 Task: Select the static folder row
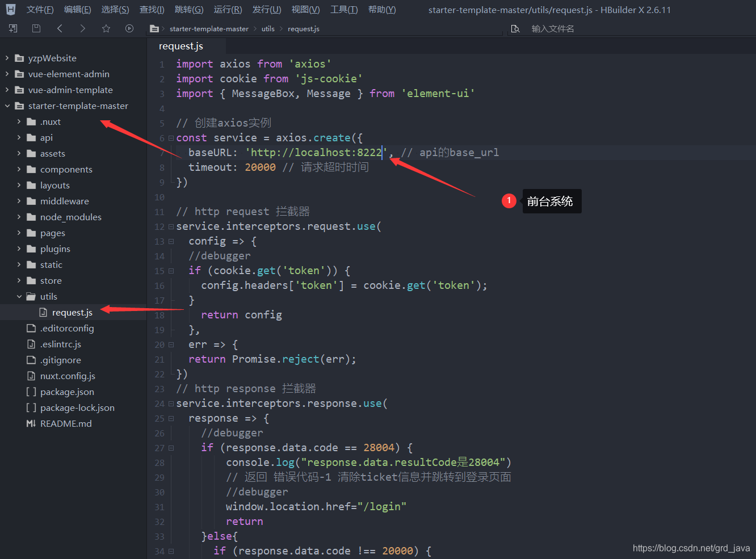(73, 264)
